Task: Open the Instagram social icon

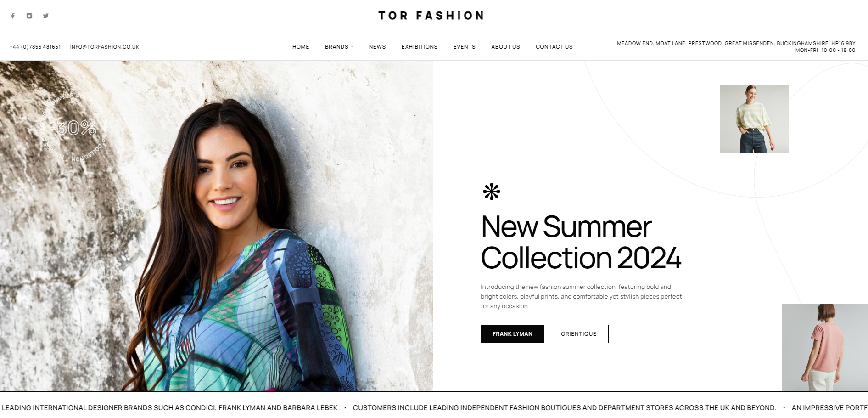Action: point(29,16)
